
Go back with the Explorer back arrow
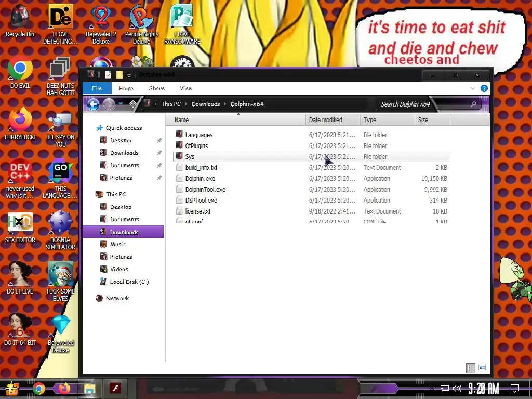[94, 104]
